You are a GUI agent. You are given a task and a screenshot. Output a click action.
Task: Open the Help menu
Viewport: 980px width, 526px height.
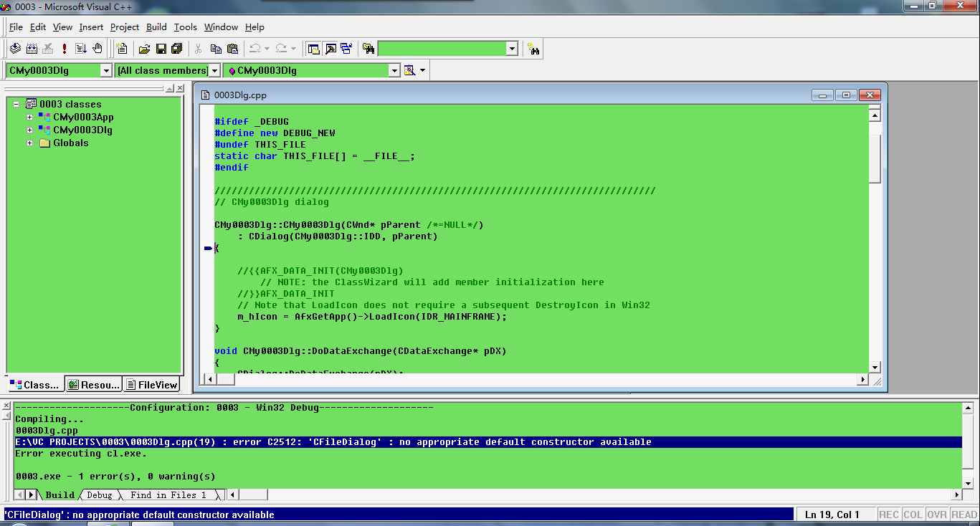[254, 27]
